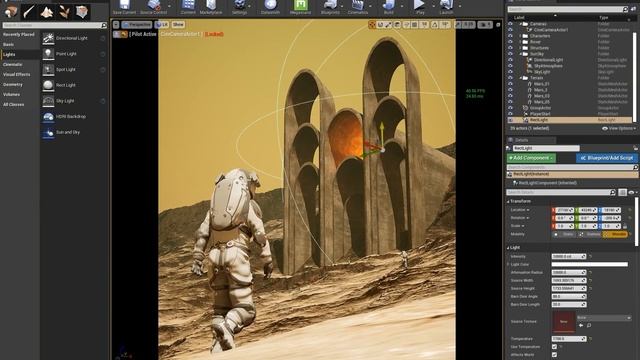Maximize the viewport with corner icon
Screen dimensions: 640x360
point(498,25)
